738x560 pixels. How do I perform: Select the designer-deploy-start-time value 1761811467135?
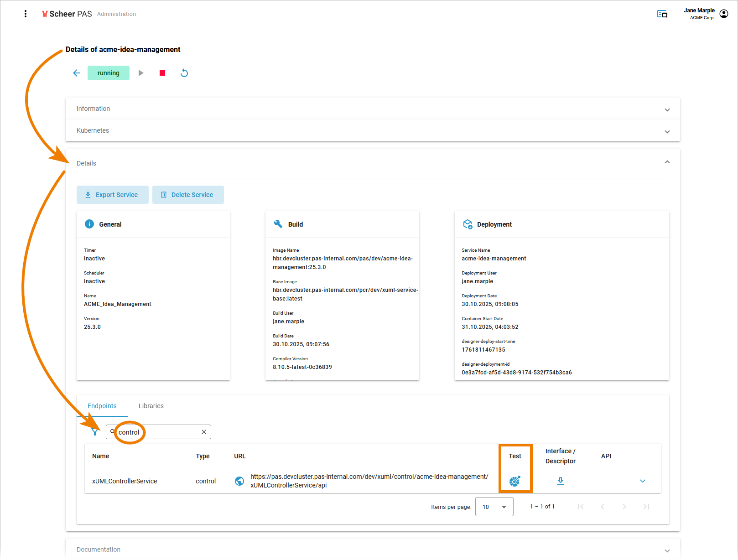click(483, 350)
